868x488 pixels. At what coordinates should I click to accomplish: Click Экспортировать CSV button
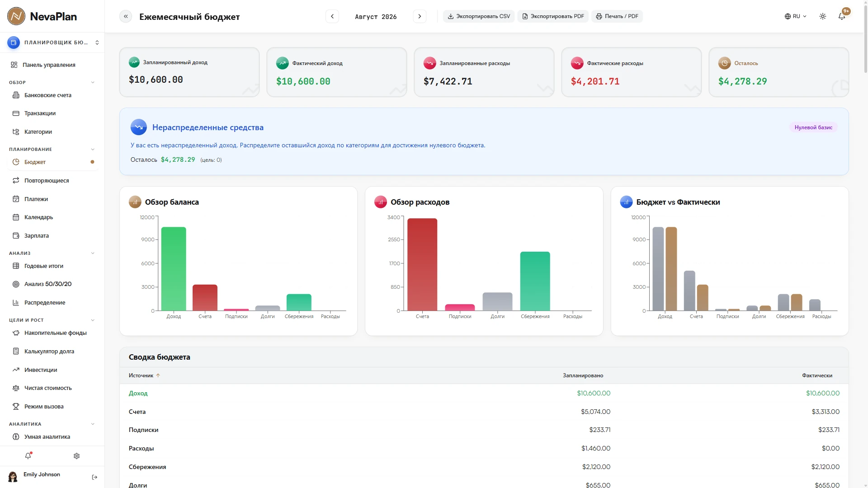(479, 16)
